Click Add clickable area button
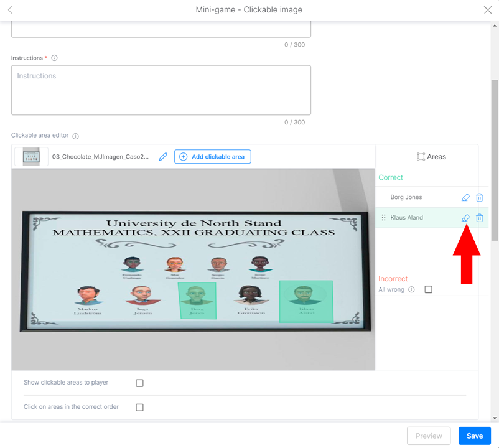Screen dimensions: 499x448 [x=213, y=157]
